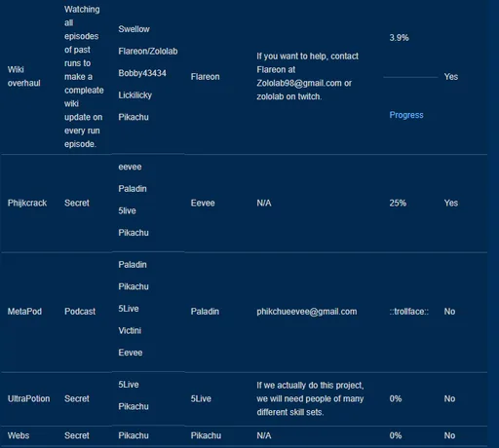Screen dimensions: 499x448
Task: Click the ::trollface:: progress text
Action: click(x=408, y=312)
